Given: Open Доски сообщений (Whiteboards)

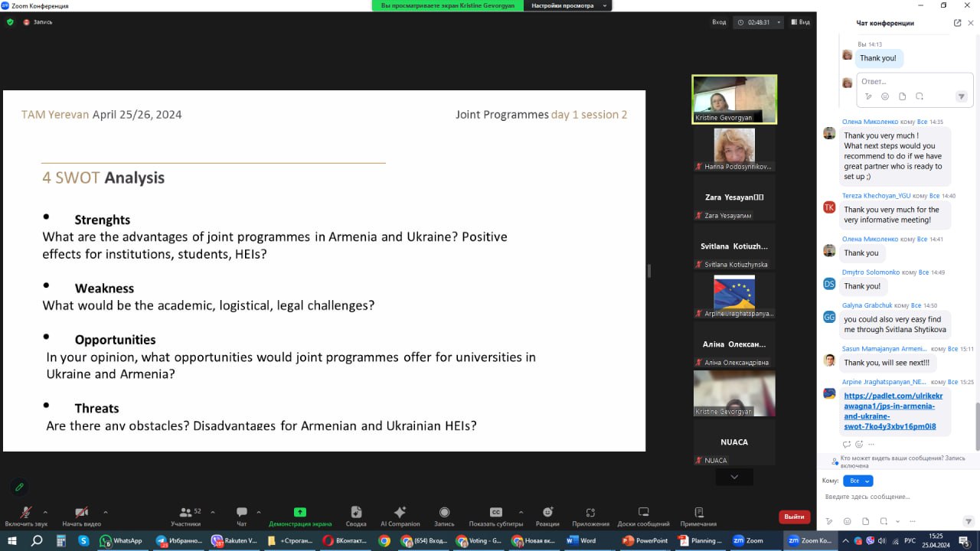Looking at the screenshot, I should click(643, 513).
